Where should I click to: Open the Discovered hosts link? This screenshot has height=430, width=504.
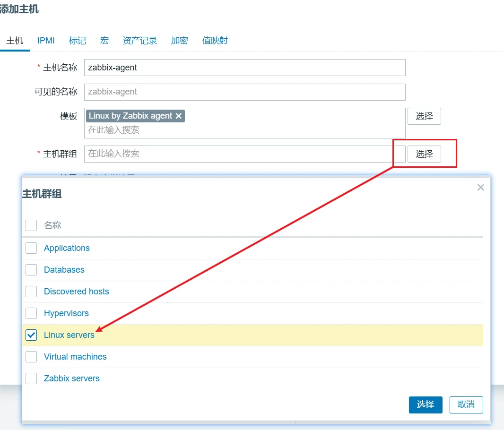[x=76, y=292]
